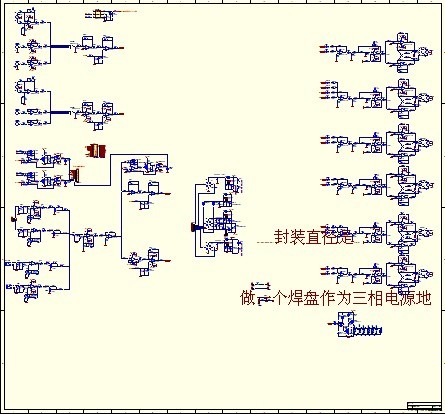Screen dimensions: 445x414
Task: Select the small two-line symbol above the 焊盘 note
Action: 261,286
